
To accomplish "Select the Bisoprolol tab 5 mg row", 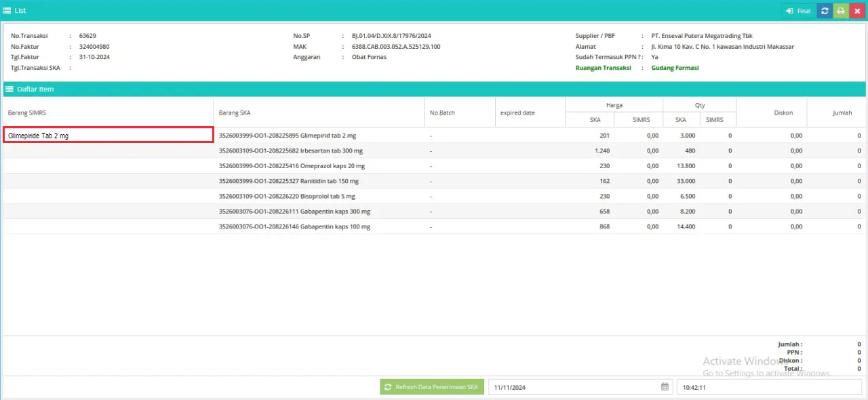I will 288,197.
